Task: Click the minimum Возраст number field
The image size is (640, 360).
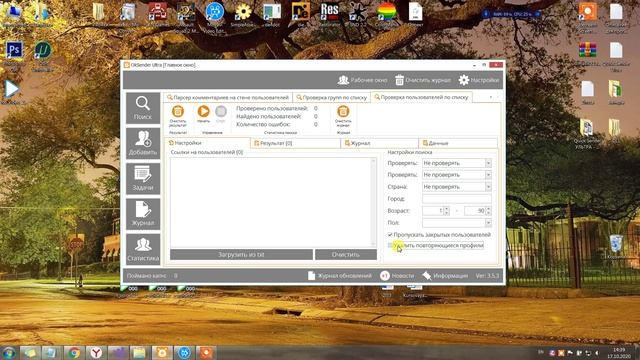Action: click(433, 211)
